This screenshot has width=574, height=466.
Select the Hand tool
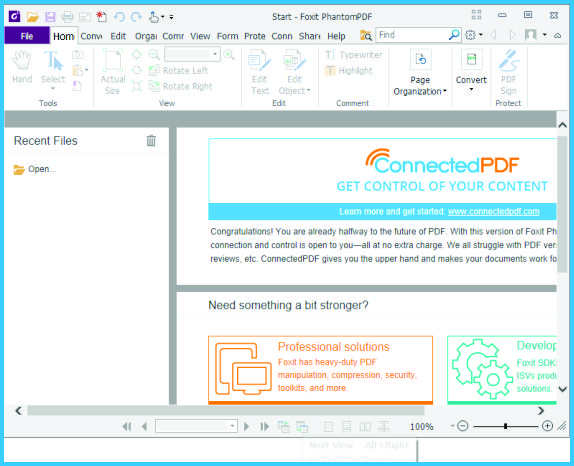click(x=22, y=67)
